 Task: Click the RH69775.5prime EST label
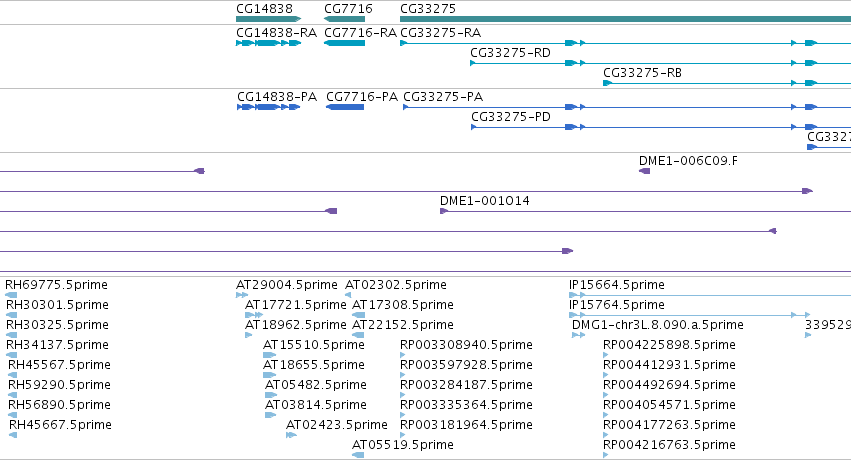[56, 285]
